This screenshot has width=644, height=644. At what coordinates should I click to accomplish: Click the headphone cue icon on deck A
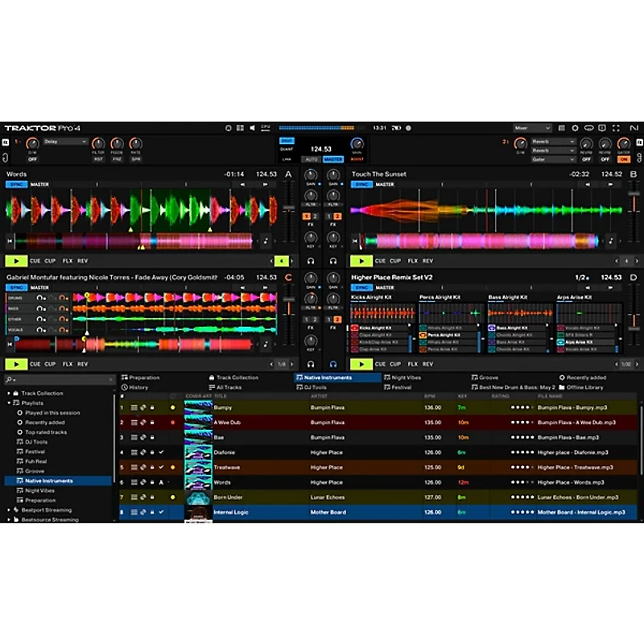coord(310,259)
